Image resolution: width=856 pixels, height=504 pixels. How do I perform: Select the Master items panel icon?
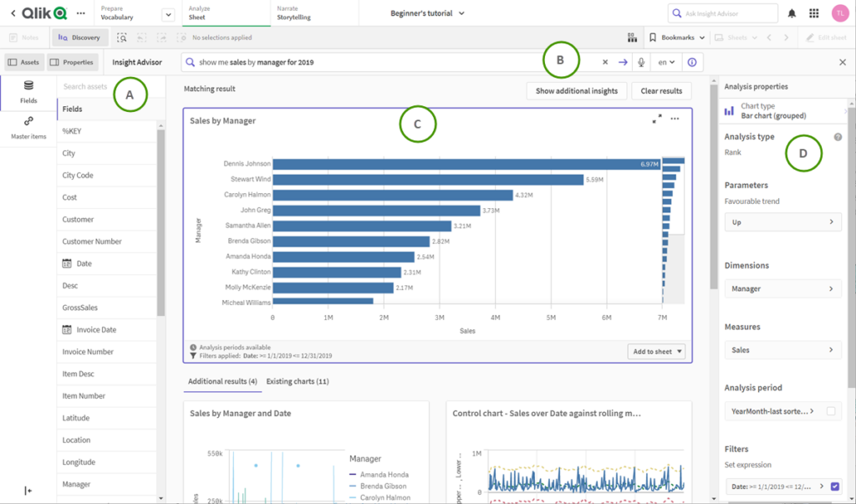pos(28,128)
